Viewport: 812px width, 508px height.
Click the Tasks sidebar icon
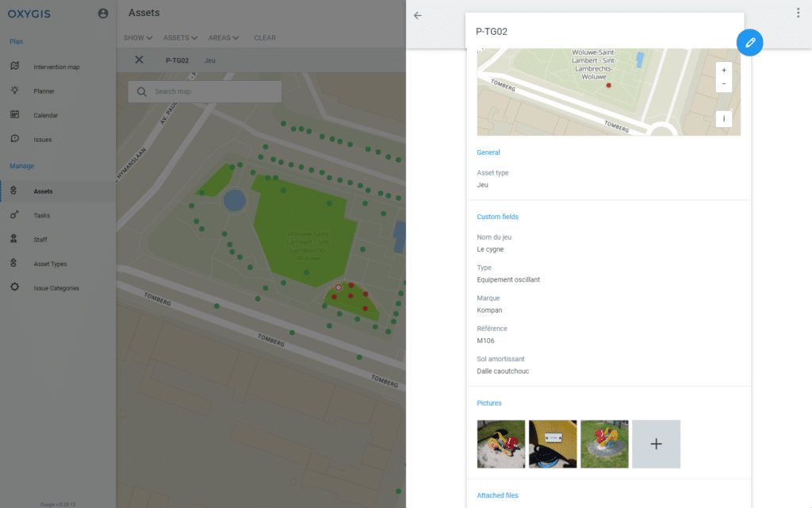14,214
